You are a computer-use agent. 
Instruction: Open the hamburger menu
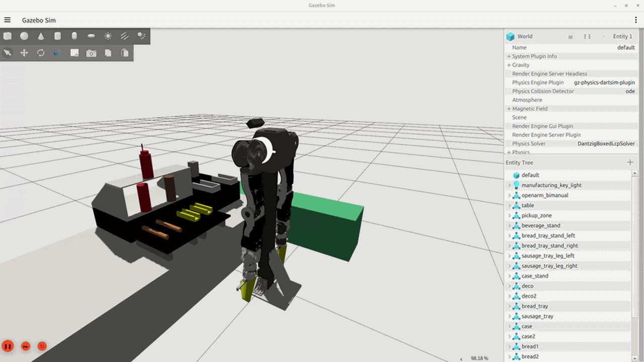(7, 20)
